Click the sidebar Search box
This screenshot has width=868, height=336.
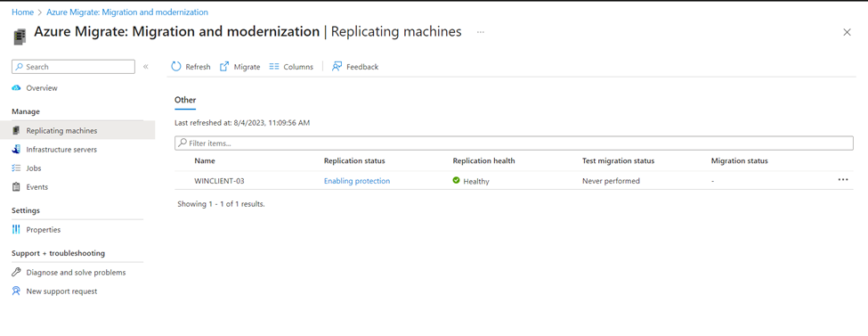pos(73,67)
